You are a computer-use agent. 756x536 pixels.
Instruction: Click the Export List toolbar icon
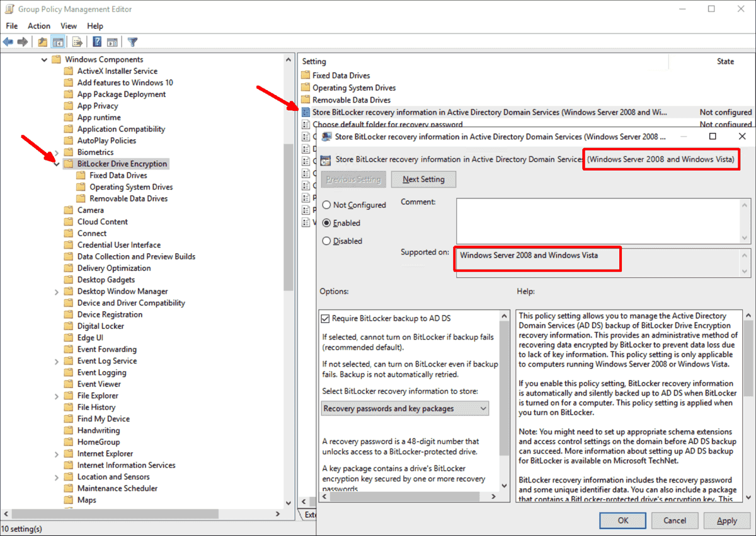point(77,42)
